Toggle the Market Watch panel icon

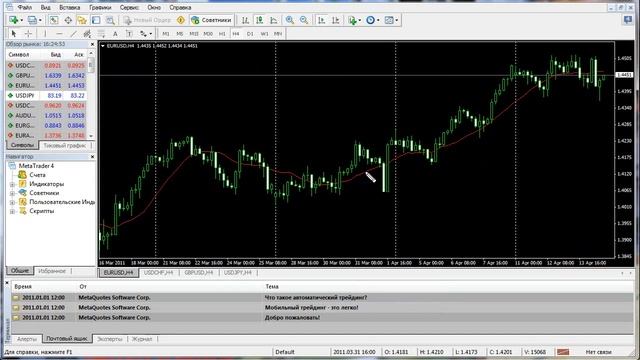pos(53,20)
